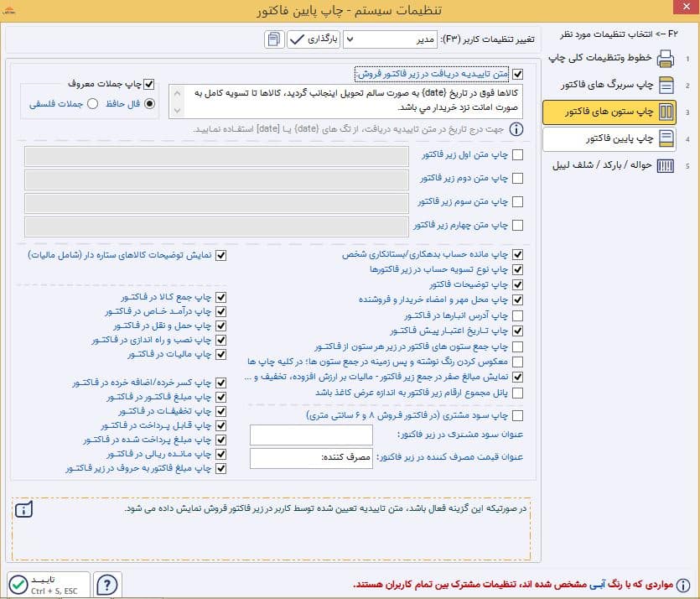
Task: Uncheck نمایش توضیحات کالاهای ستاره دار checkbox
Action: pos(220,256)
